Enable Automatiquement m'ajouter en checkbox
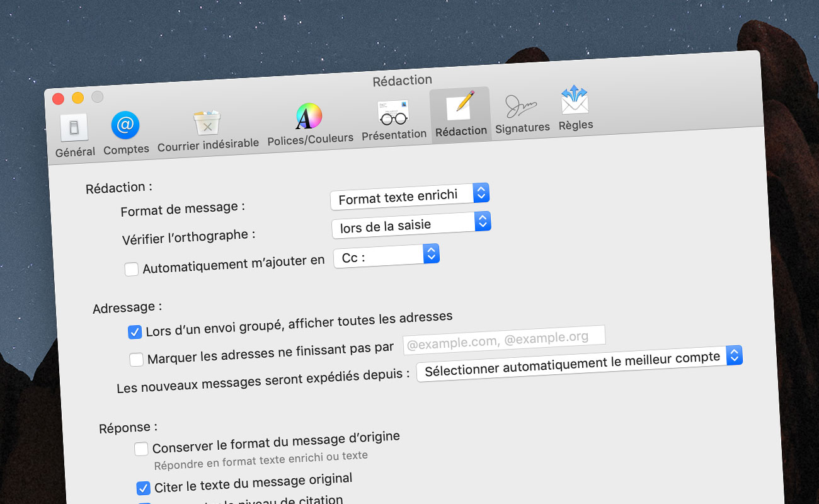Viewport: 819px width, 504px height. point(132,269)
